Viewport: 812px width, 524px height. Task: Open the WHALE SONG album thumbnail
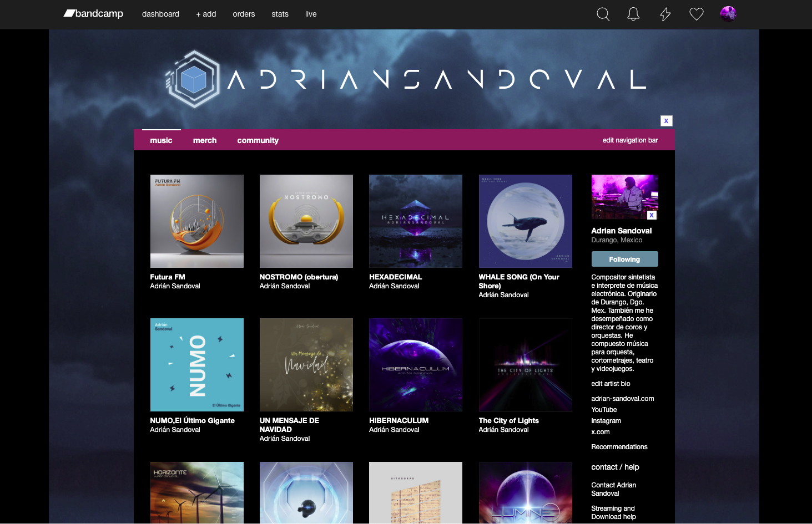coord(525,221)
